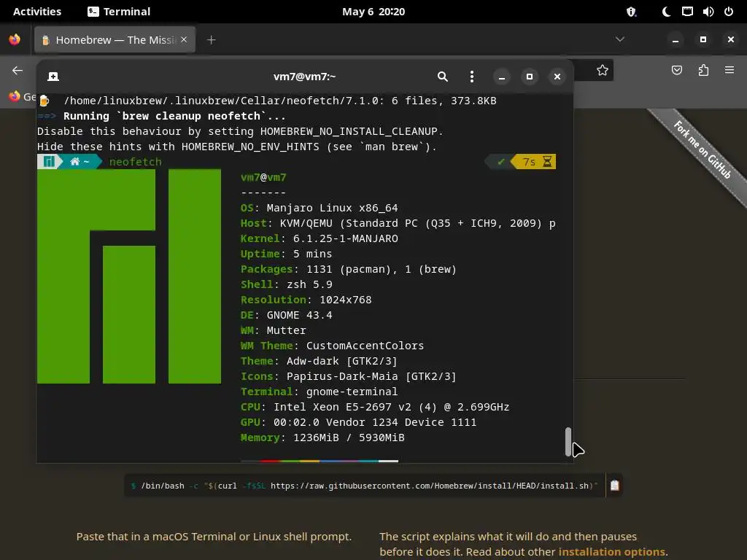Click the neofetch command text at the prompt
This screenshot has height=560, width=747.
tap(135, 162)
